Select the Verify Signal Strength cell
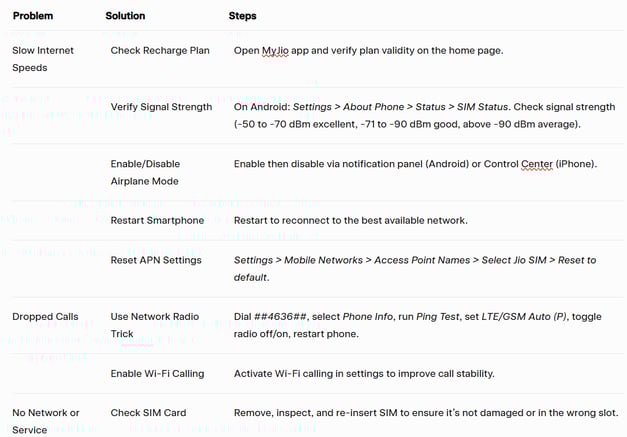The height and width of the screenshot is (437, 627). tap(161, 107)
